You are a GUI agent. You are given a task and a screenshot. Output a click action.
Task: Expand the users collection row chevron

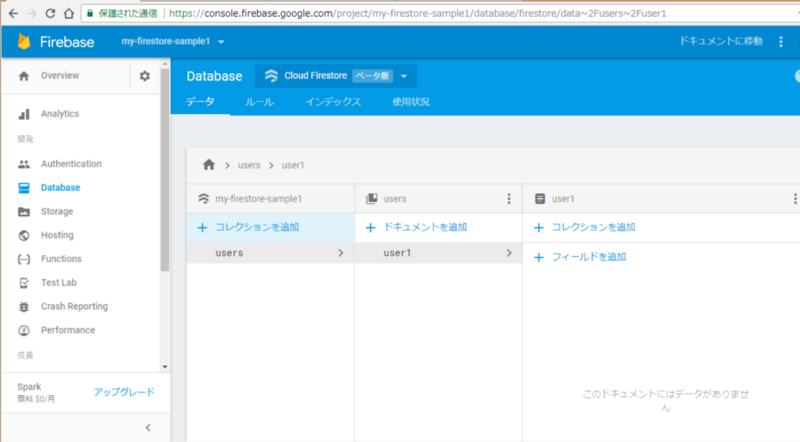pyautogui.click(x=341, y=253)
